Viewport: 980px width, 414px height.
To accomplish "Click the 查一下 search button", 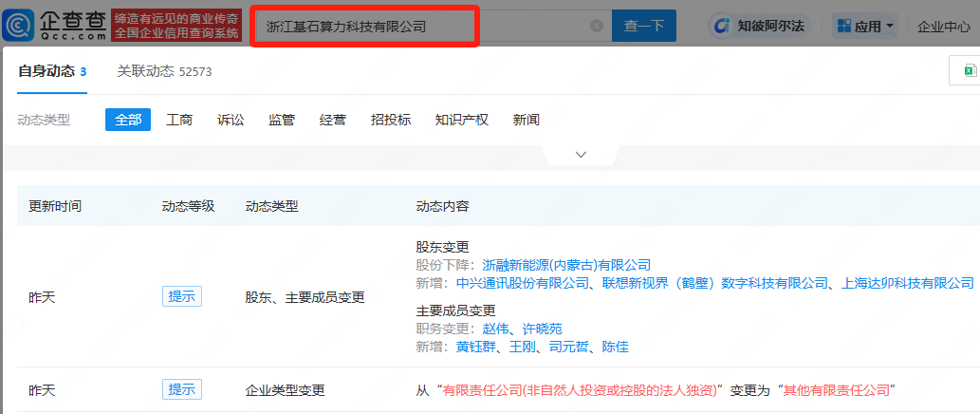I will 644,27.
